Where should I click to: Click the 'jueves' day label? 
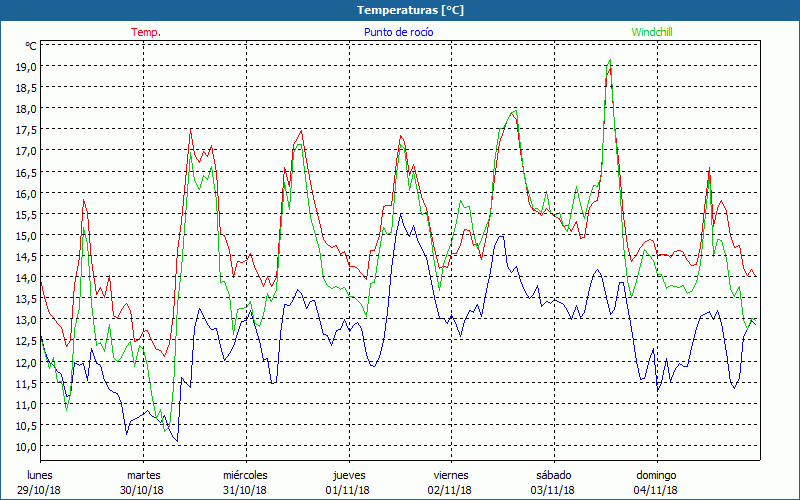click(x=349, y=475)
